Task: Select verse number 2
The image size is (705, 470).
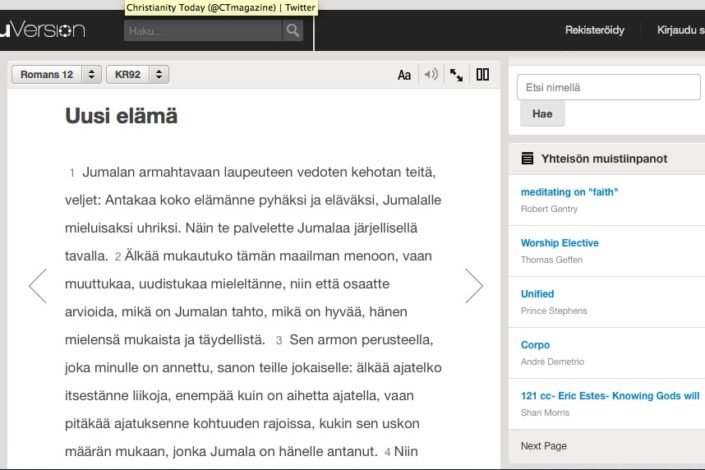Action: pos(118,256)
